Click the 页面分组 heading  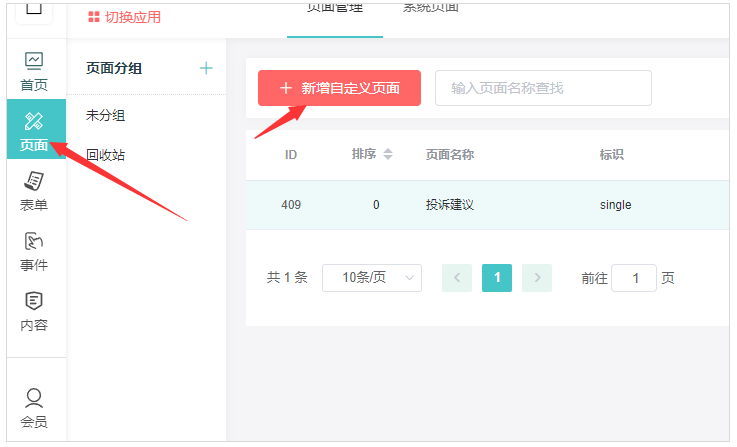114,68
